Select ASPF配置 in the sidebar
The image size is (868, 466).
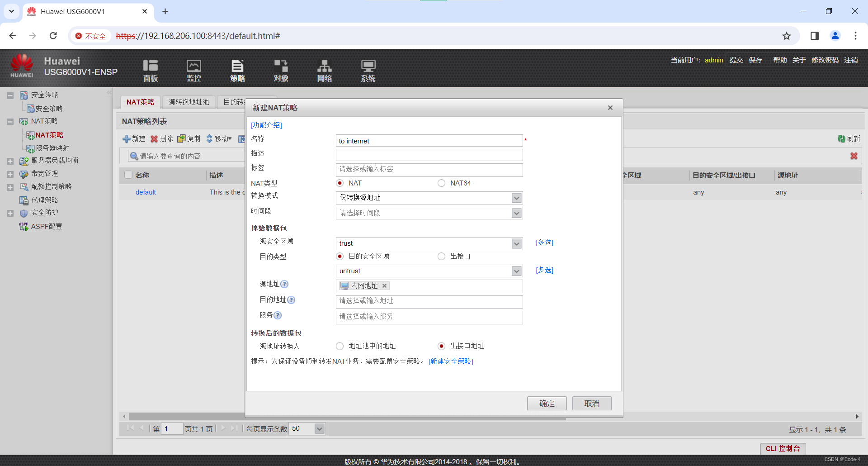click(47, 226)
